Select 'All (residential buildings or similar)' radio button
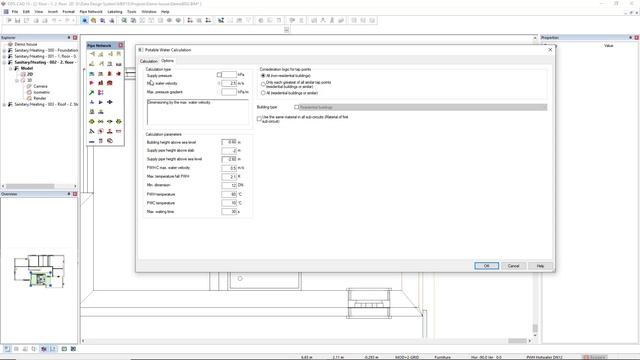The width and height of the screenshot is (640, 360). click(263, 93)
